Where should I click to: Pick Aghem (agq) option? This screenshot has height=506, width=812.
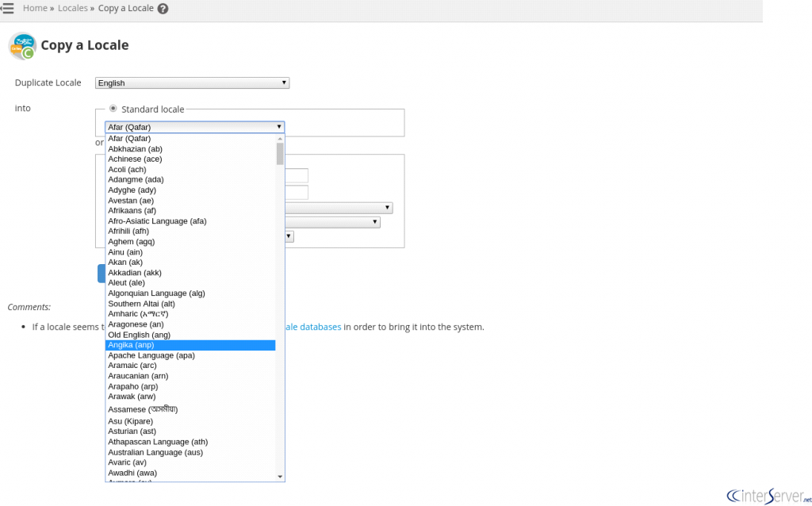[x=190, y=242]
